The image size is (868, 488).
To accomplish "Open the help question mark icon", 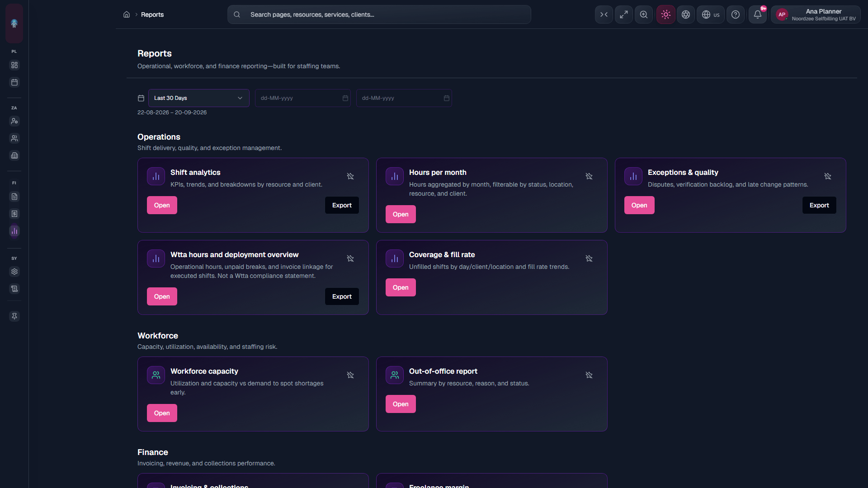I will click(736, 14).
